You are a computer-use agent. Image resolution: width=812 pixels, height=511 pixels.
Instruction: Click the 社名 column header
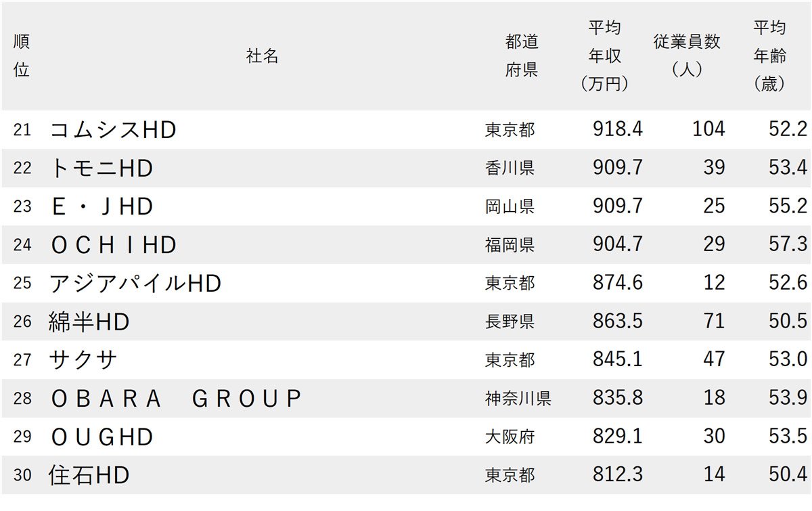263,56
